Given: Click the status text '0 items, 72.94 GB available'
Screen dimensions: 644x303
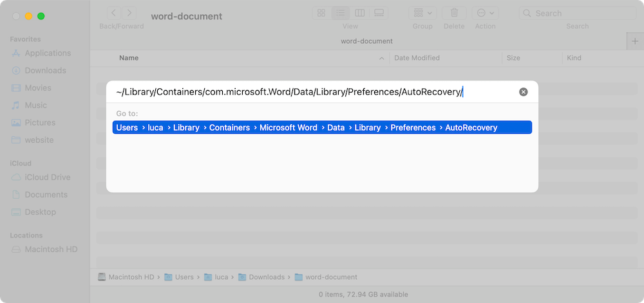Looking at the screenshot, I should [363, 295].
